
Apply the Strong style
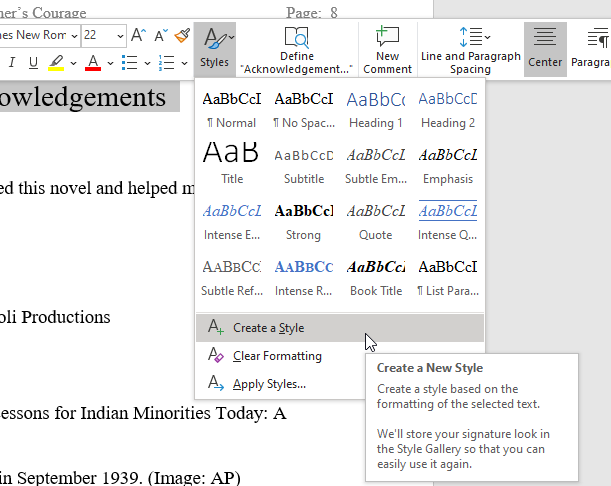click(x=304, y=222)
